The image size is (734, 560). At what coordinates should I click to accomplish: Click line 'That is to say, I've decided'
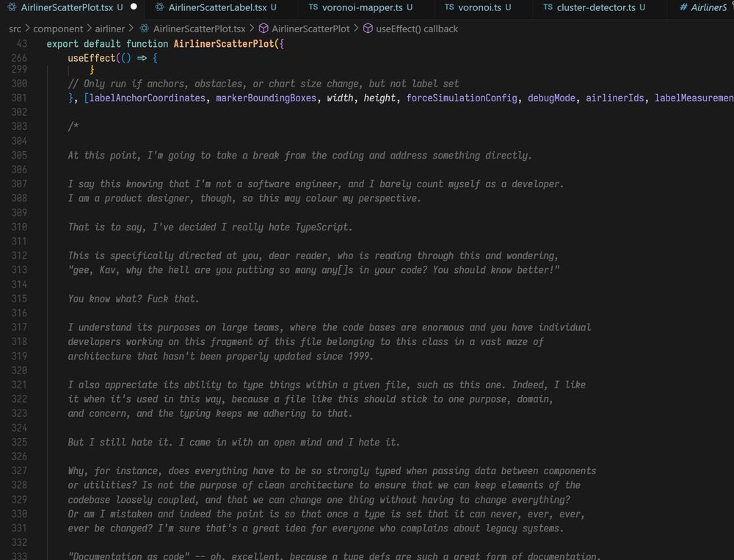210,227
